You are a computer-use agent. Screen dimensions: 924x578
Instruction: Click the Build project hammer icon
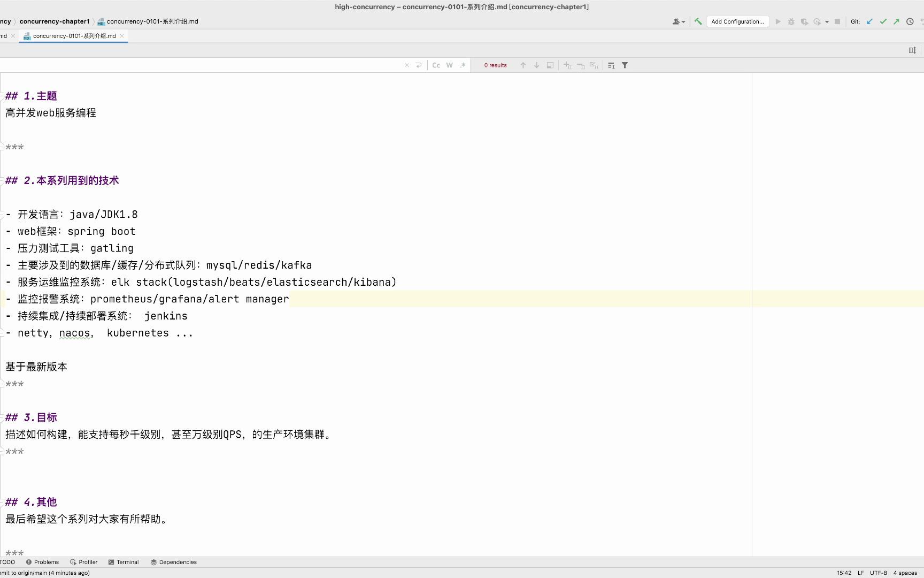point(698,21)
